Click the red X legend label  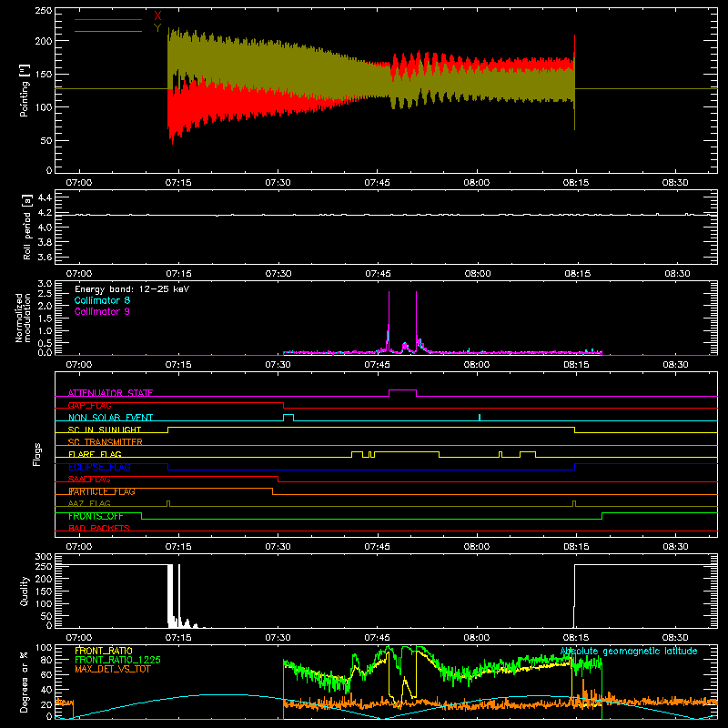157,16
